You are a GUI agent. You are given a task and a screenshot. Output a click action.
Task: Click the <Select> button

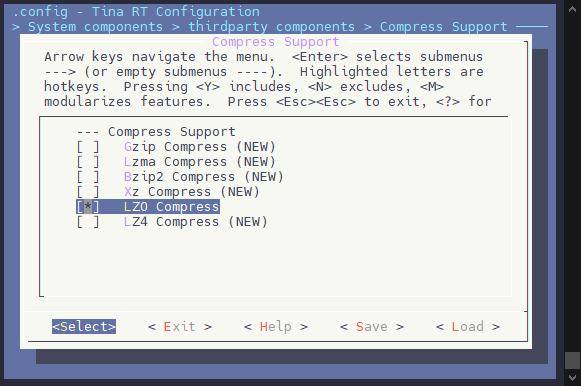point(84,326)
